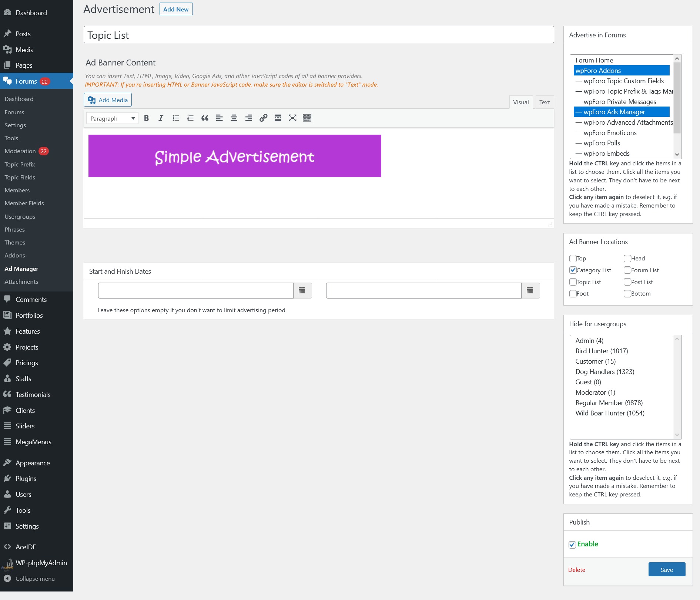The height and width of the screenshot is (600, 700).
Task: Click the insert link icon
Action: 263,118
